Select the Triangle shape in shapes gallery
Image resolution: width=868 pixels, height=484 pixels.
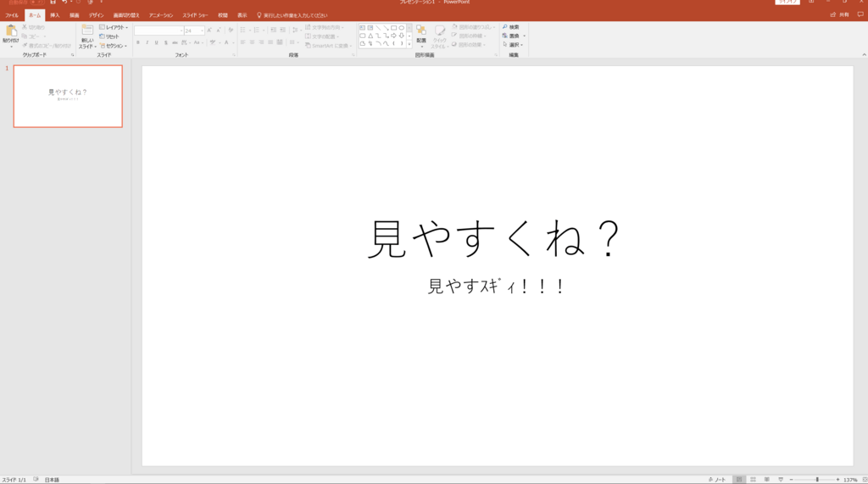(370, 36)
